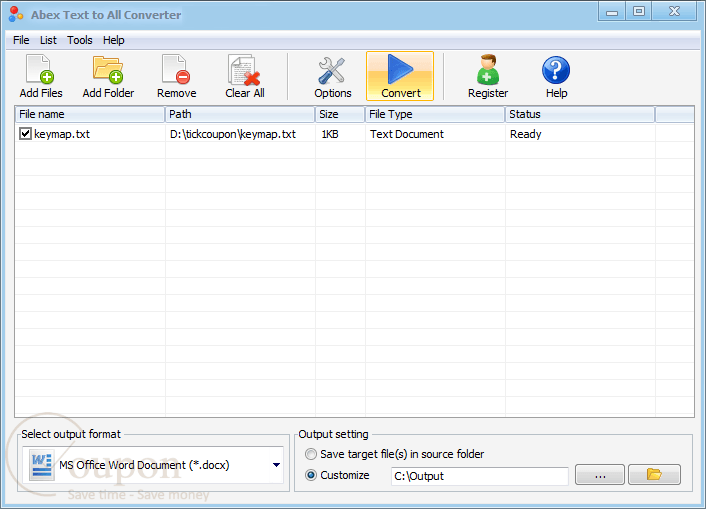Sort by Path column header

click(x=240, y=114)
